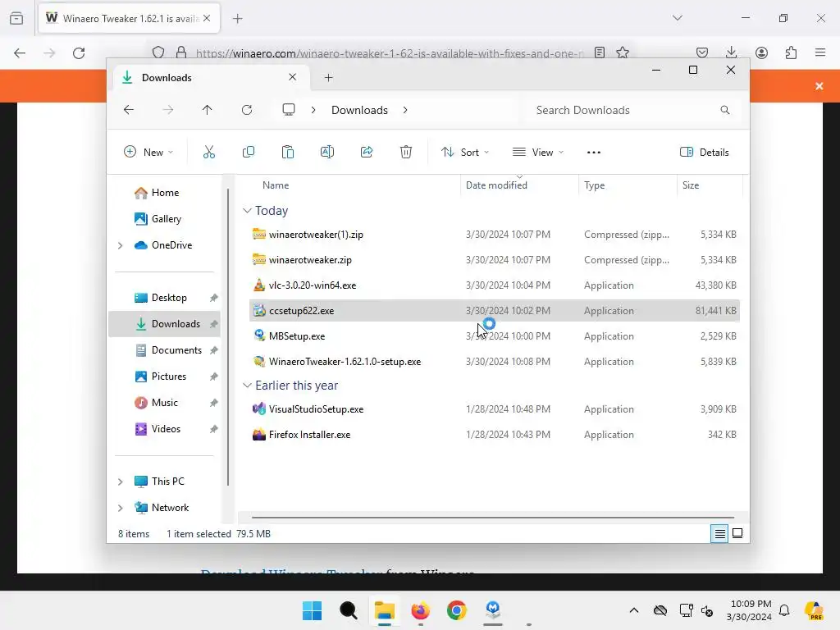Screen dimensions: 840x630
Task: Click the navigation pane vertical scrollbar
Action: 228,337
